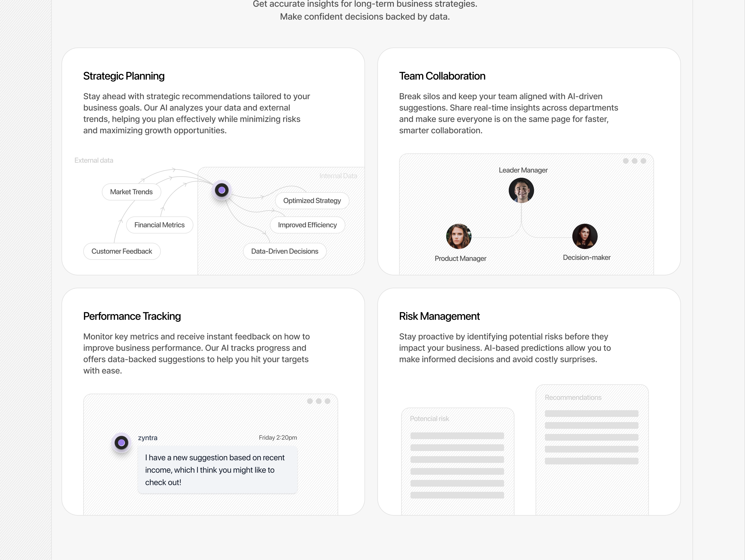Click the zyntra suggestion message bubble

click(x=217, y=470)
